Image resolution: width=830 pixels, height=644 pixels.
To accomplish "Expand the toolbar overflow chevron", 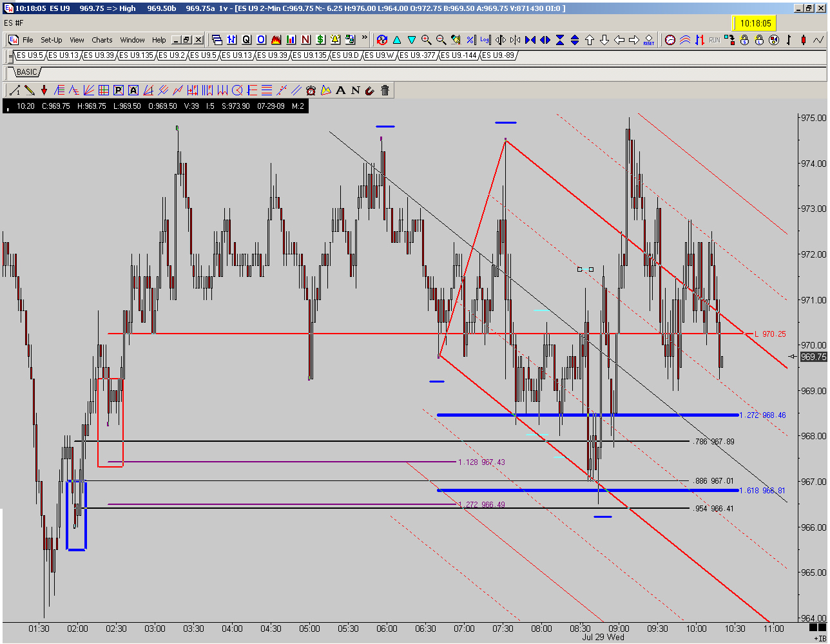I will (x=364, y=37).
